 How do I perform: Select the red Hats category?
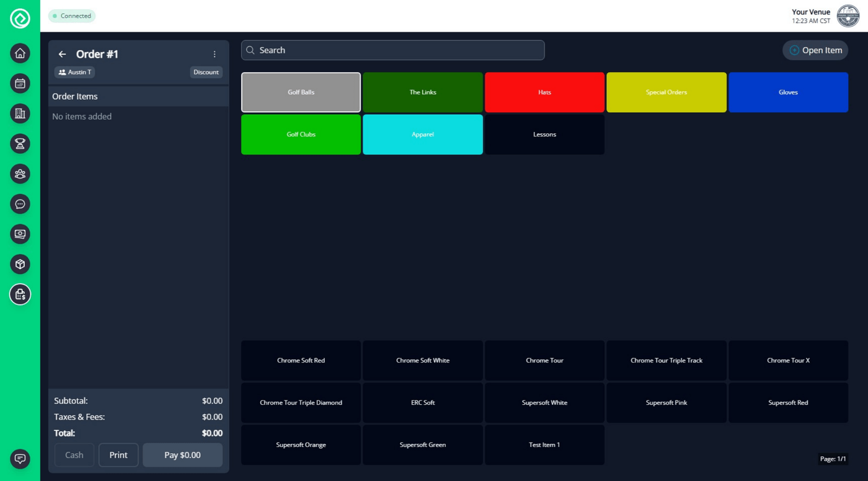coord(544,92)
